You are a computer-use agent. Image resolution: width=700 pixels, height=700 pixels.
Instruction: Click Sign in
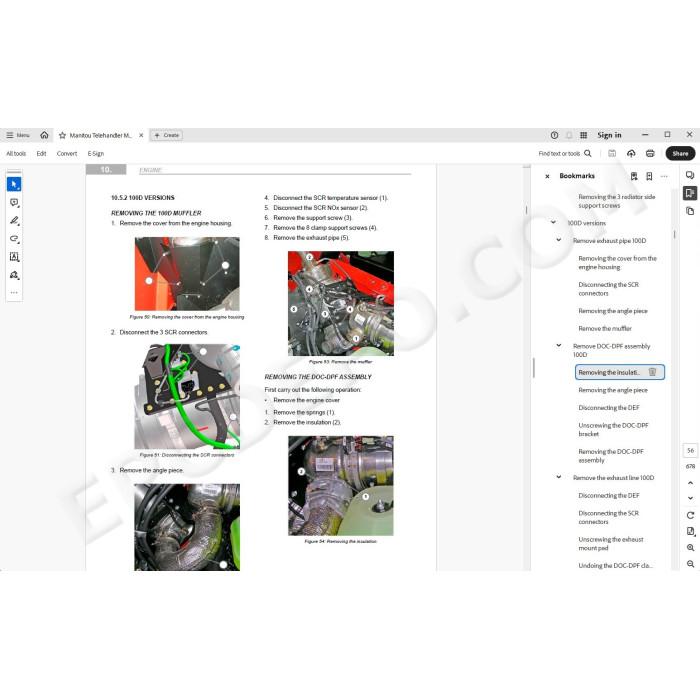click(x=609, y=135)
